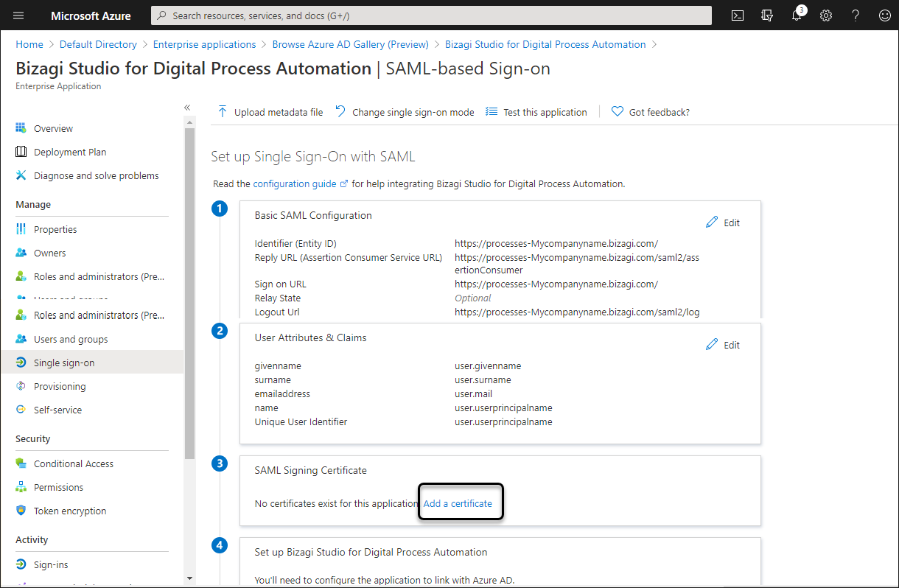899x588 pixels.
Task: Open Diagnose and solve problems
Action: 96,175
